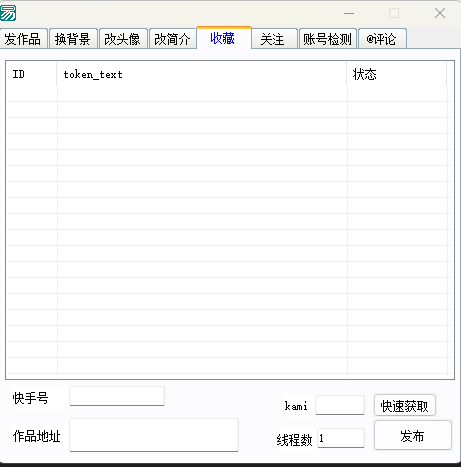Click the 发布 button
The width and height of the screenshot is (461, 467).
coord(413,435)
